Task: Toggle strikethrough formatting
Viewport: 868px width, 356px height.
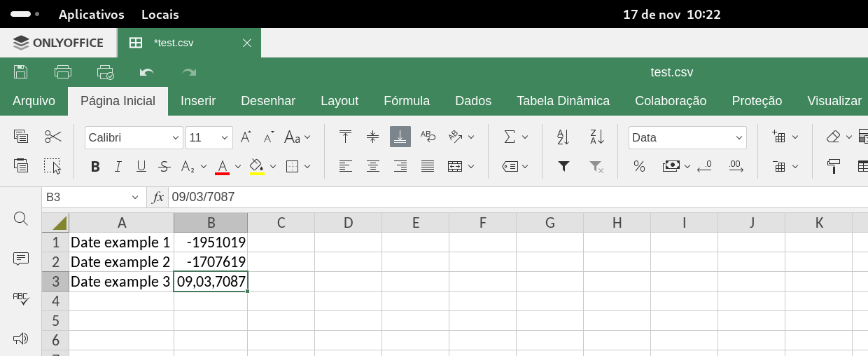Action: click(164, 167)
